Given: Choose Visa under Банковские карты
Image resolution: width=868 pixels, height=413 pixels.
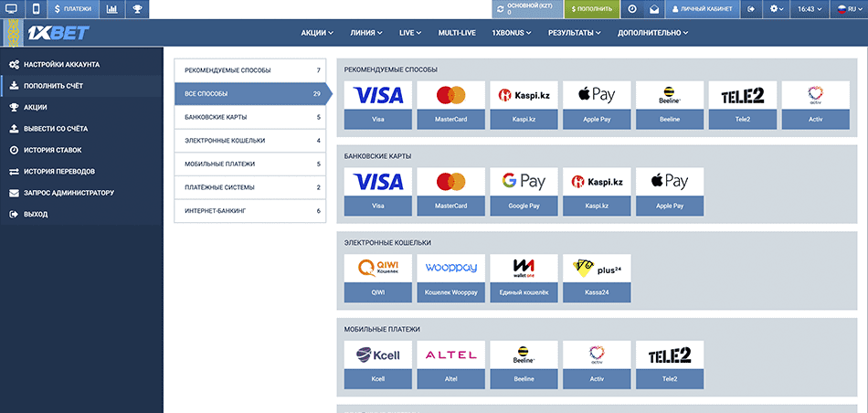Looking at the screenshot, I should click(378, 192).
